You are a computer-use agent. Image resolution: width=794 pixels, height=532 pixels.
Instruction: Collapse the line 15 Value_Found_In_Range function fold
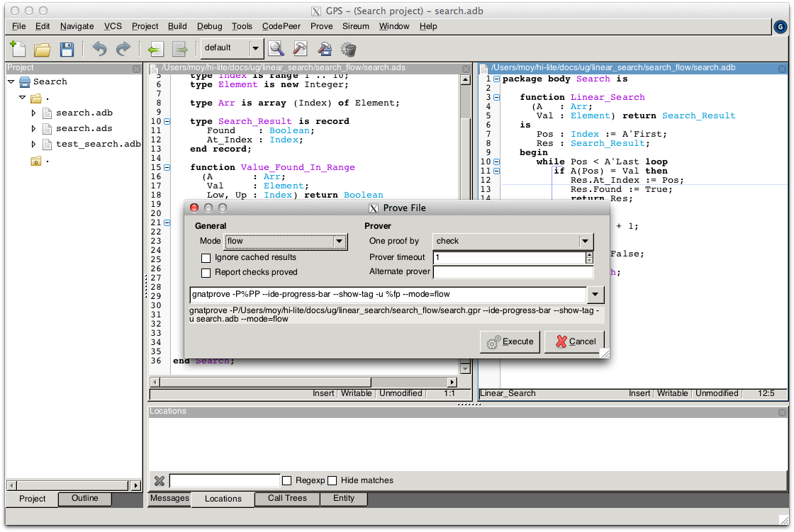click(167, 168)
